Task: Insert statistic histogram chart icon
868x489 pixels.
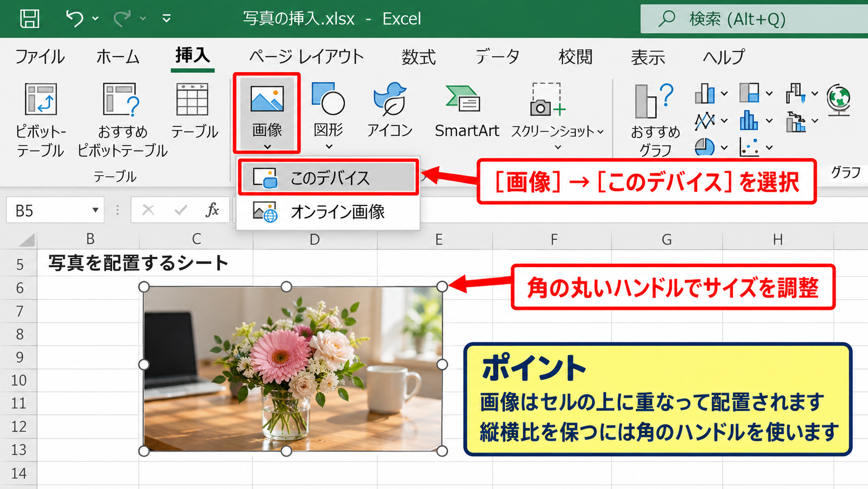Action: tap(749, 121)
